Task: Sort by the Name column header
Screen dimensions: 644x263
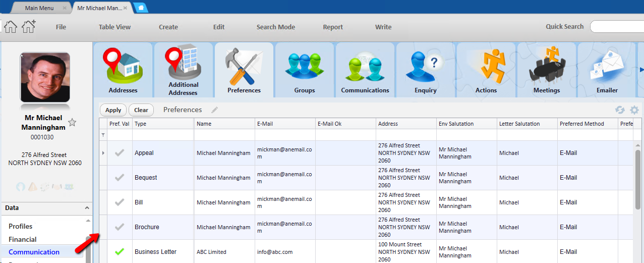Action: 224,124
